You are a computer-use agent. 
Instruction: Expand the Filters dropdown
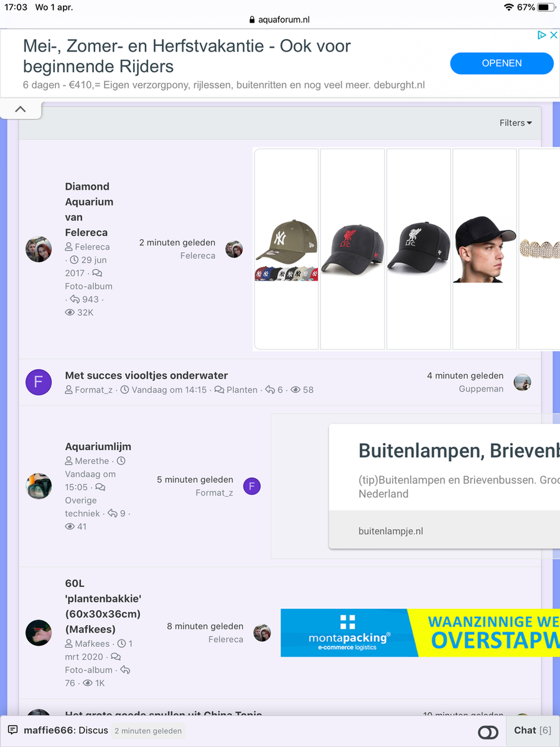click(x=515, y=123)
